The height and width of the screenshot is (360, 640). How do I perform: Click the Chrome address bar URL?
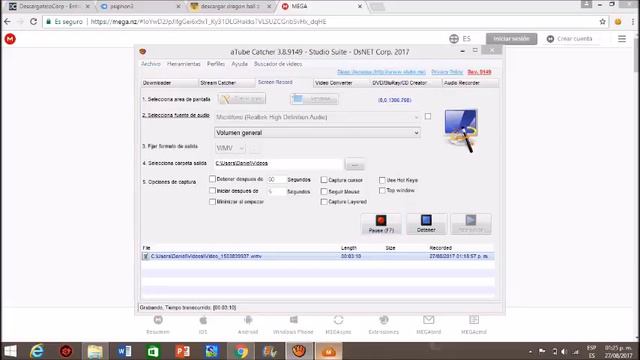click(x=209, y=22)
